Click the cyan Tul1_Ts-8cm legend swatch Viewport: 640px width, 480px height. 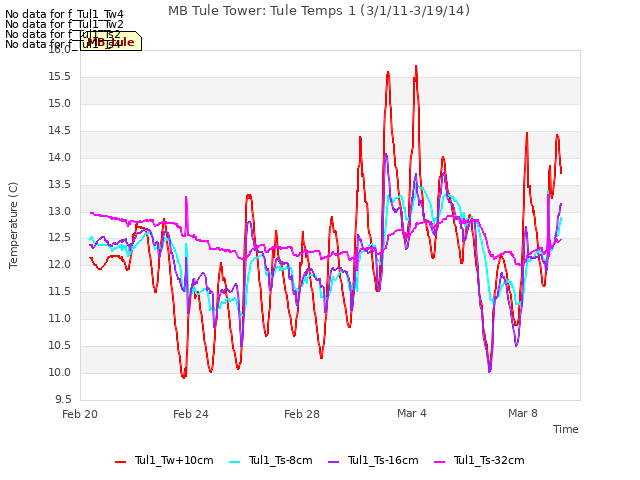pos(235,462)
